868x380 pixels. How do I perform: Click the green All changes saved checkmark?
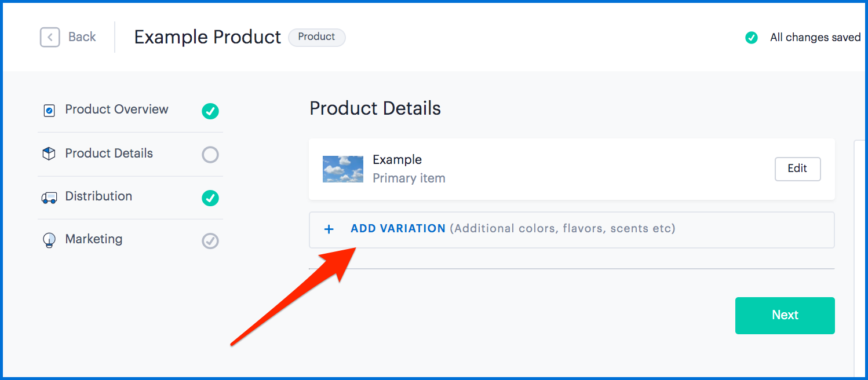point(752,38)
